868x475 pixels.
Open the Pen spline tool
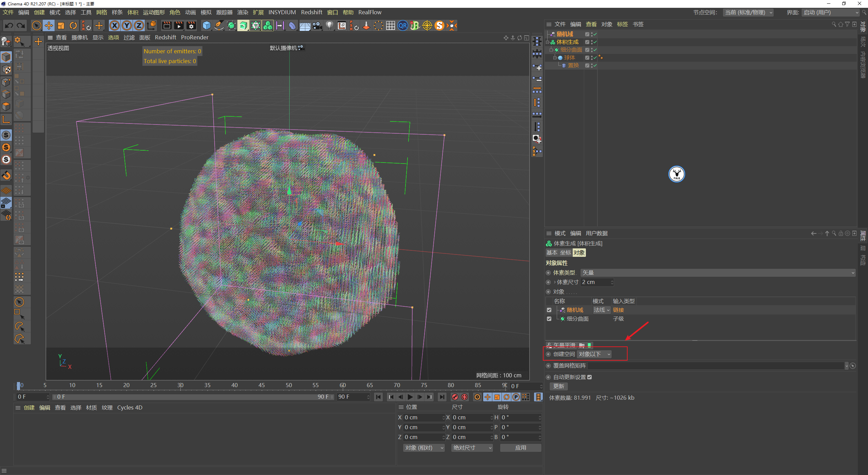[x=219, y=25]
